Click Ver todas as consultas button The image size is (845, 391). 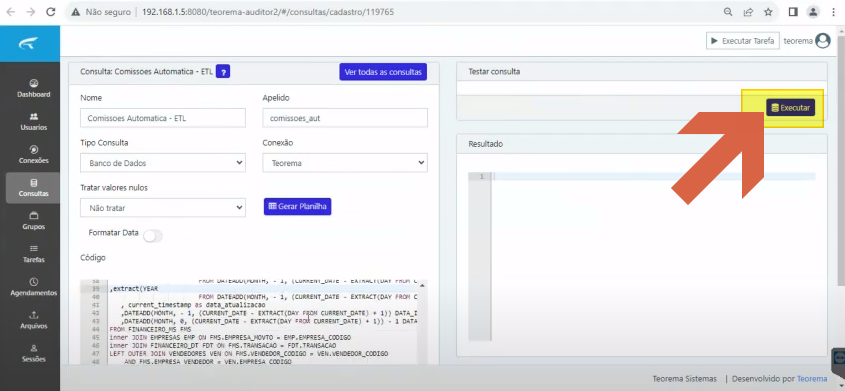(383, 72)
